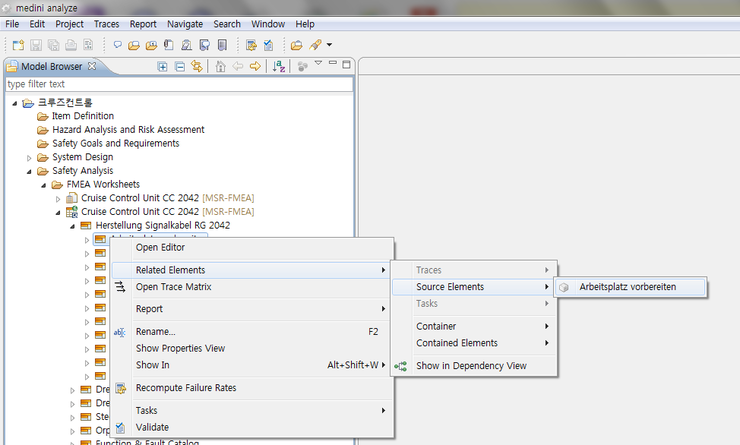Screen dimensions: 740x445
Task: Open the Model Browser view menu arrow
Action: [x=318, y=65]
